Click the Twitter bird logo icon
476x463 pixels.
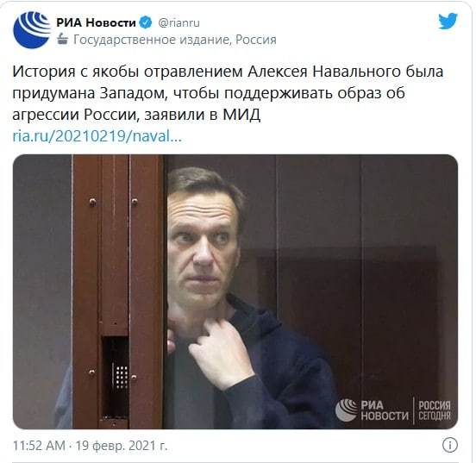(x=448, y=21)
